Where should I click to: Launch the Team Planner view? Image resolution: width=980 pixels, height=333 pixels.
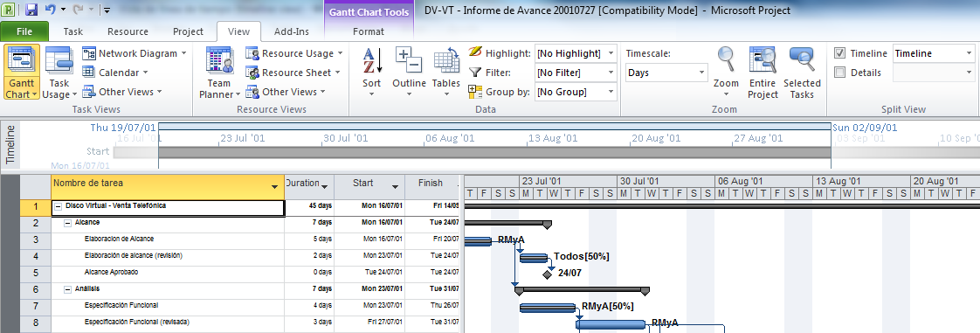click(x=219, y=72)
